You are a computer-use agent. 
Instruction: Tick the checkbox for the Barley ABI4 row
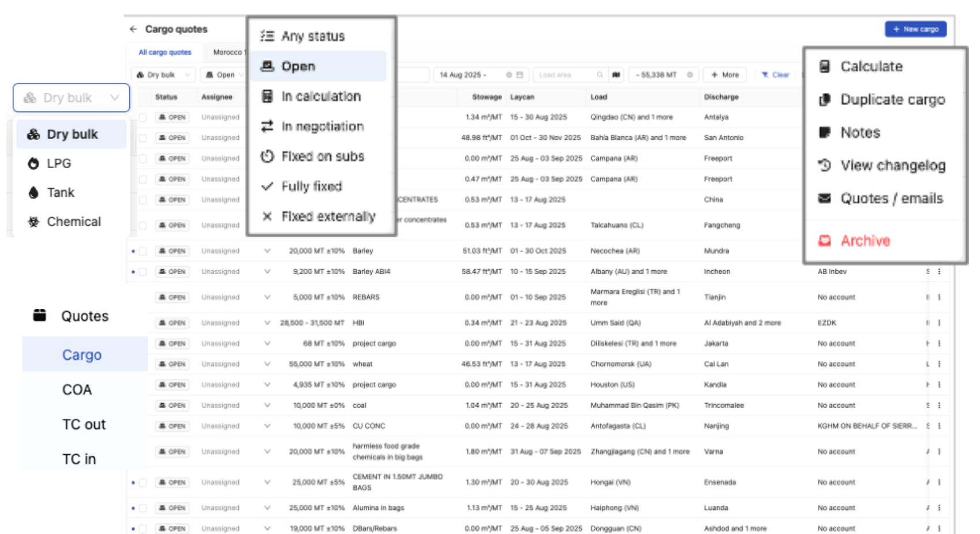point(143,271)
